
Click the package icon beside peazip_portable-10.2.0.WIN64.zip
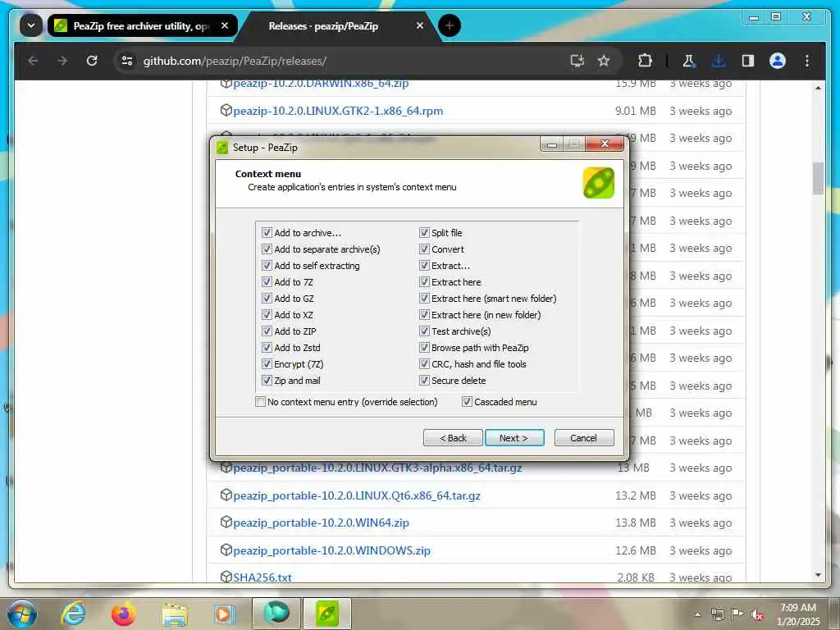[x=226, y=522]
